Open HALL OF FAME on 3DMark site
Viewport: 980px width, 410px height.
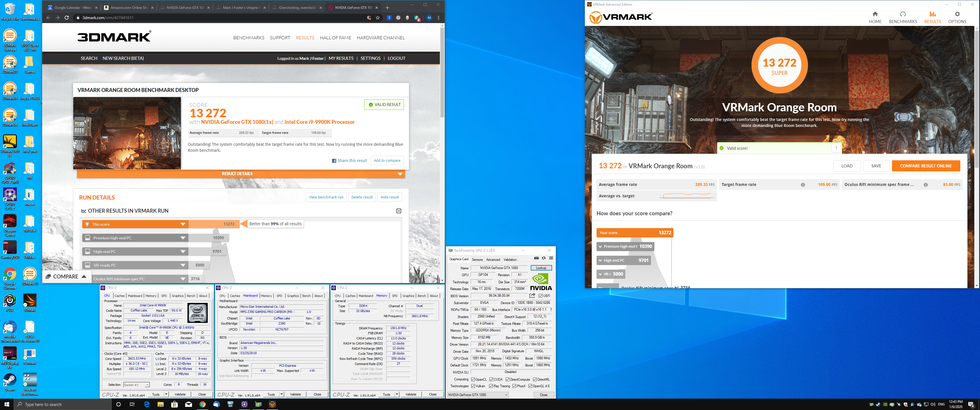(x=335, y=38)
